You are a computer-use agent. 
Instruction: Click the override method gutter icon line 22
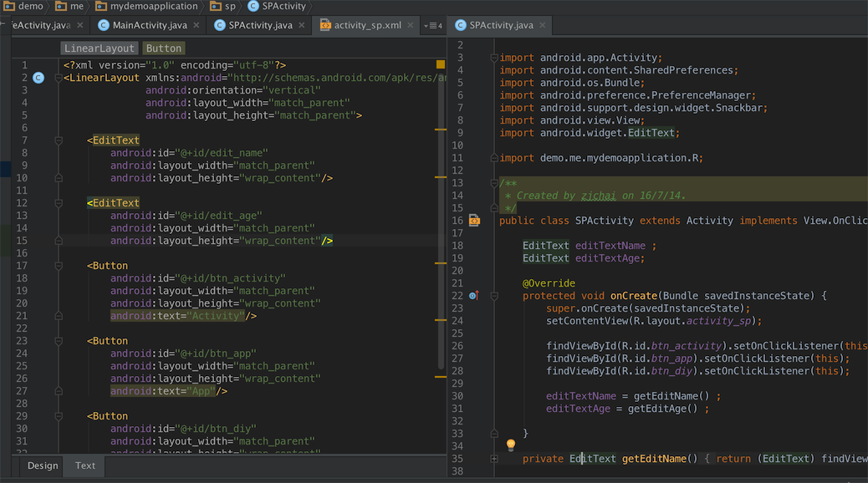coord(474,296)
